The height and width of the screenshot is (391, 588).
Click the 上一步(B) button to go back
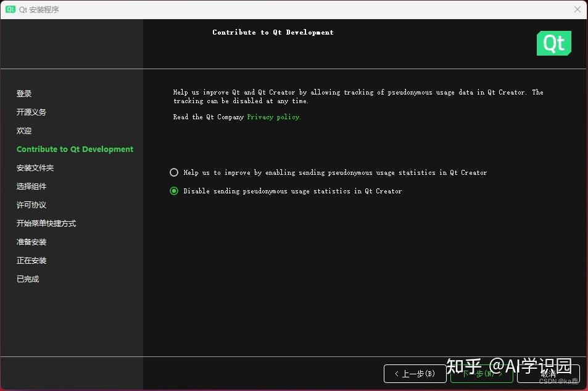click(415, 374)
